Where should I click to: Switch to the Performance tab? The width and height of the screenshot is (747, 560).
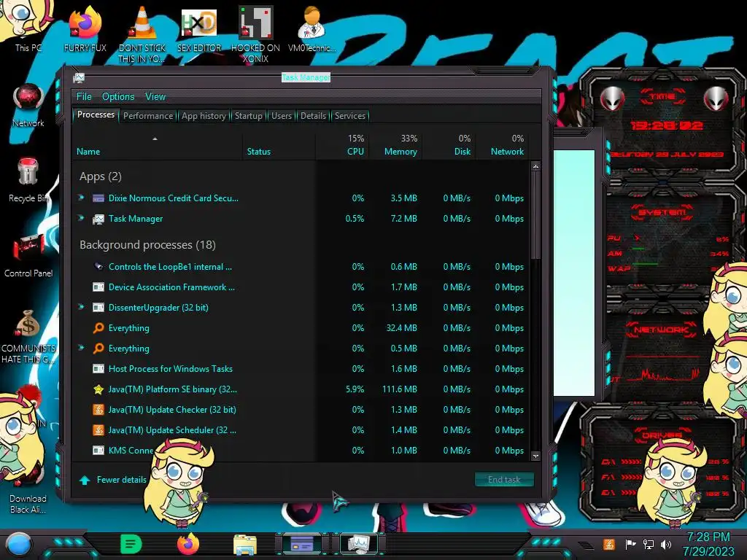click(148, 116)
